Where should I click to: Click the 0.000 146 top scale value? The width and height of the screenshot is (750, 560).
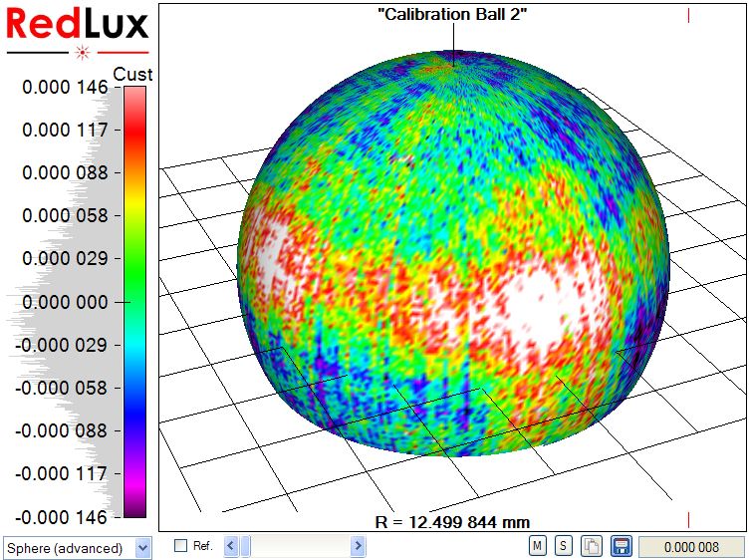pos(65,87)
